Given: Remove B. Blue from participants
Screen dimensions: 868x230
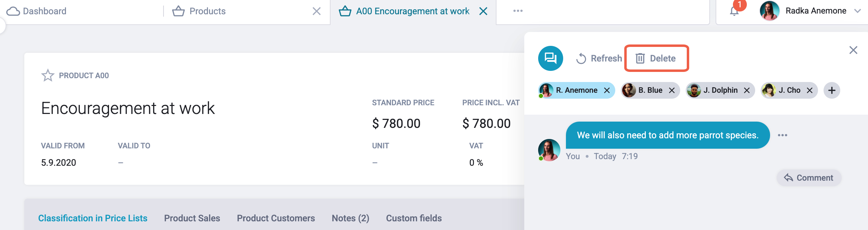Looking at the screenshot, I should coord(672,91).
